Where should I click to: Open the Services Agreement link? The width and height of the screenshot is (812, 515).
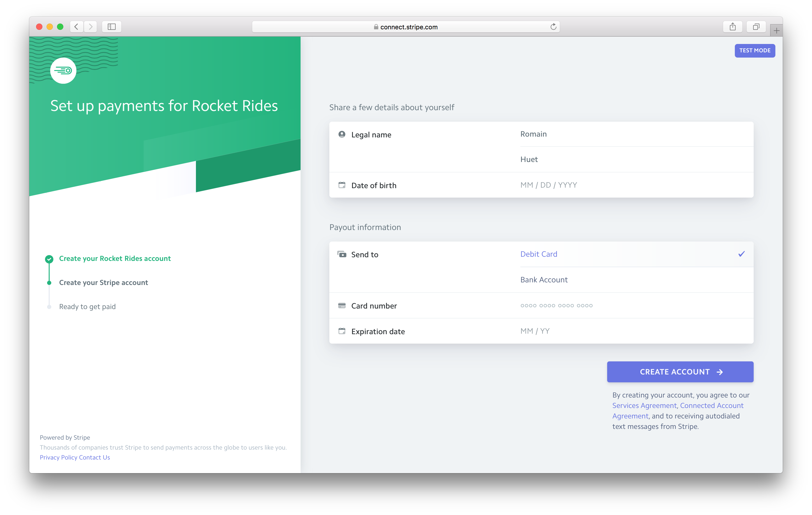[x=644, y=405]
